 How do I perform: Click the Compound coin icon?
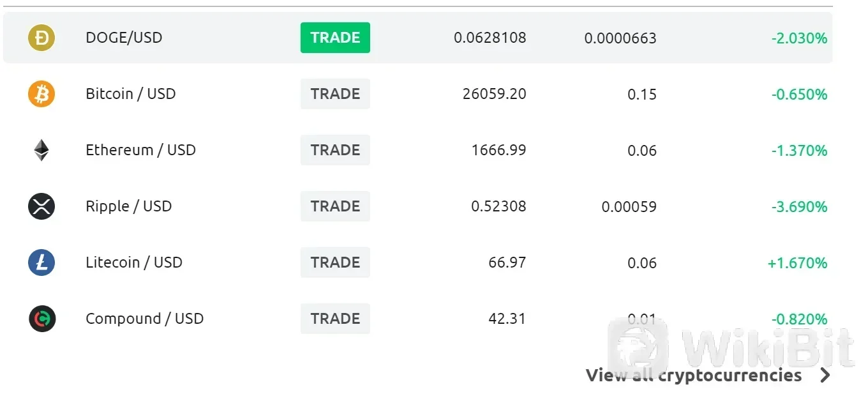(x=42, y=319)
